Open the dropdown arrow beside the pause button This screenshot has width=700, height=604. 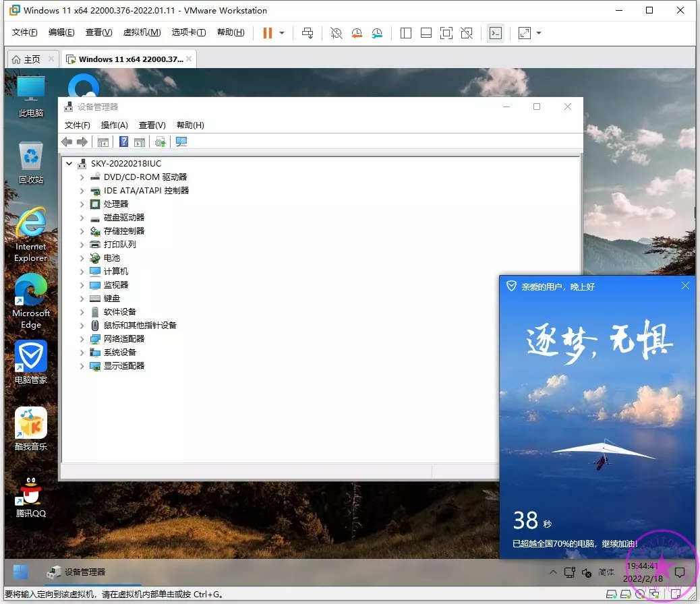click(x=282, y=33)
